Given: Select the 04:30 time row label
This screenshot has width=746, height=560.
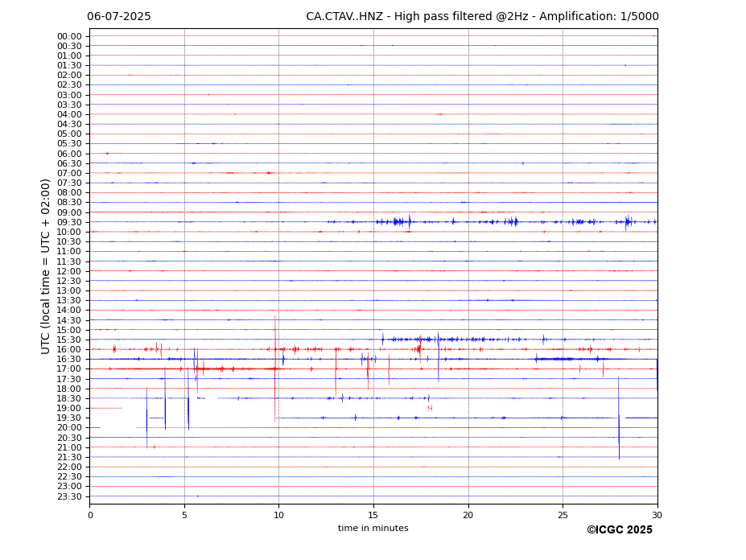Looking at the screenshot, I should click(x=69, y=124).
